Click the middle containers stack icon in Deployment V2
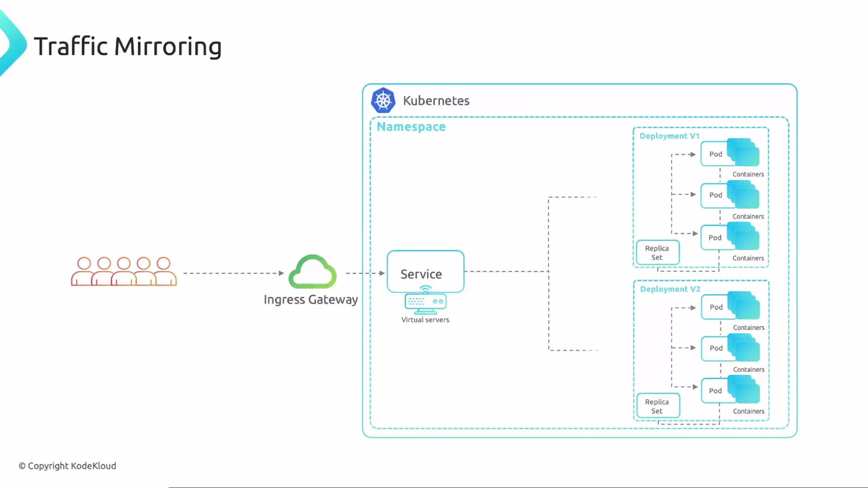The height and width of the screenshot is (488, 868). tap(744, 348)
